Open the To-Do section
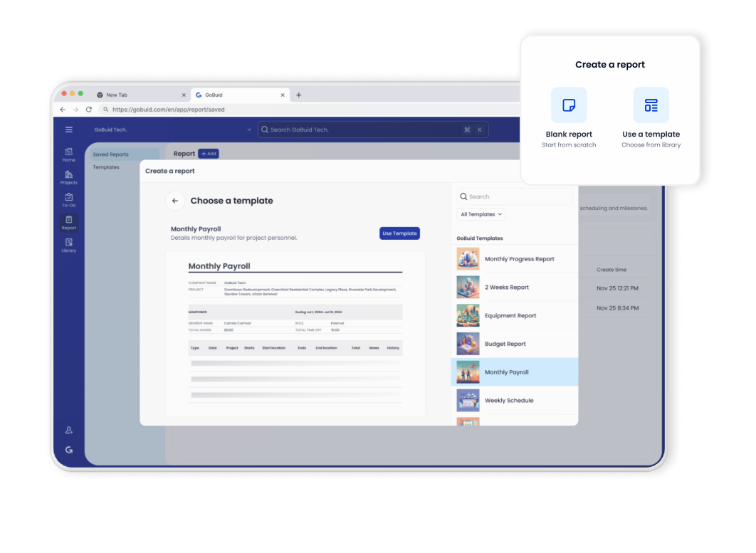756x553 pixels. (68, 201)
